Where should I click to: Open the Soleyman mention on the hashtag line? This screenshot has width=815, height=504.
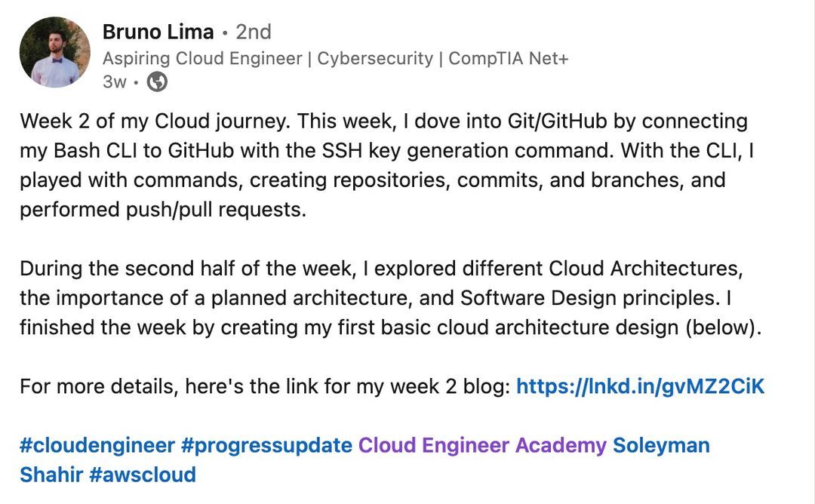(x=661, y=446)
